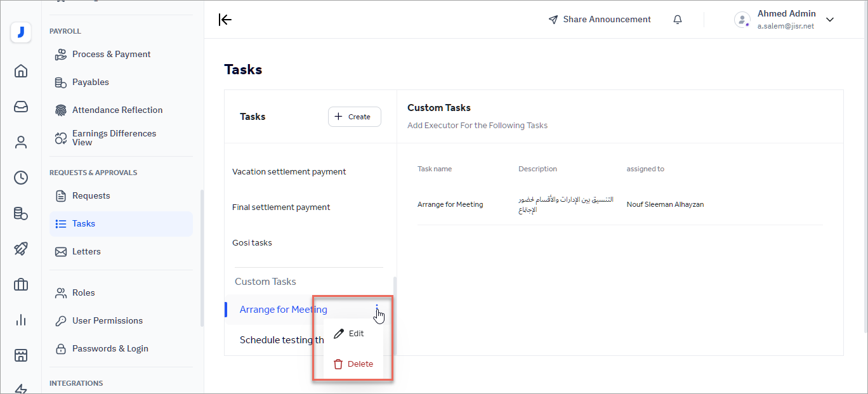Select the Gosi tasks list item
Image resolution: width=868 pixels, height=394 pixels.
(252, 242)
